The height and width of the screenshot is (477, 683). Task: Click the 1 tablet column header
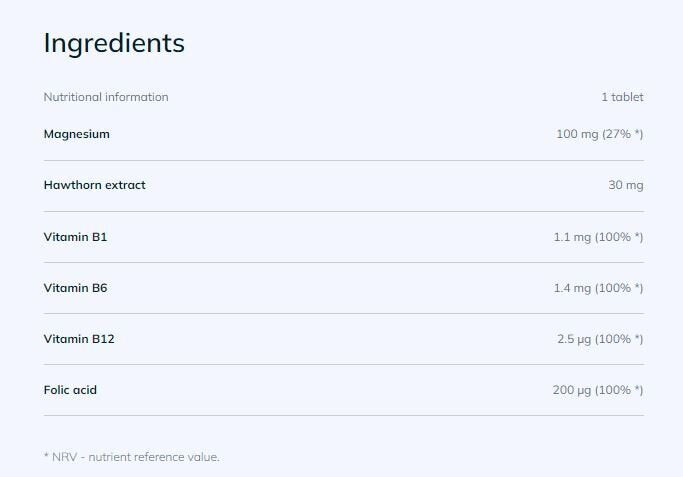(622, 97)
